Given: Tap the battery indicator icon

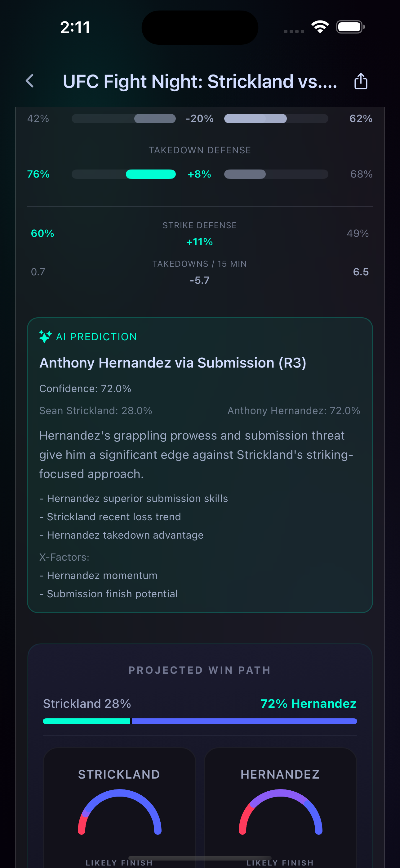Looking at the screenshot, I should [x=349, y=27].
